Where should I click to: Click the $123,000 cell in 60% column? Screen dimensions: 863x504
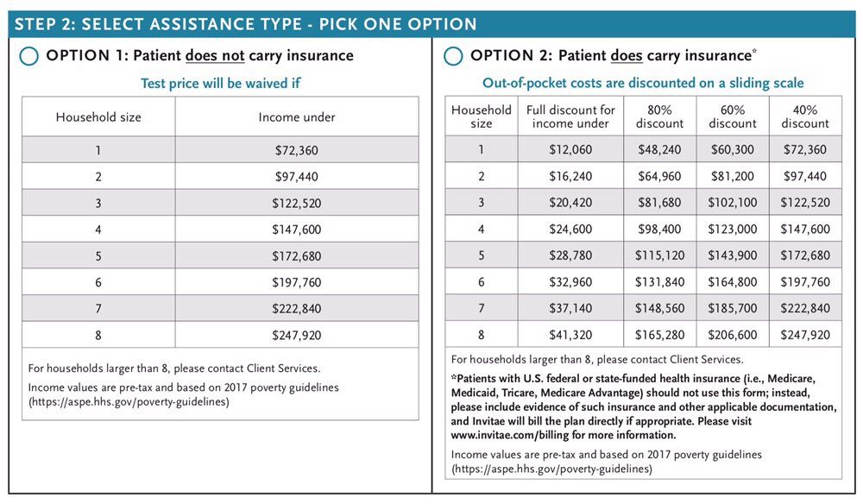click(732, 229)
